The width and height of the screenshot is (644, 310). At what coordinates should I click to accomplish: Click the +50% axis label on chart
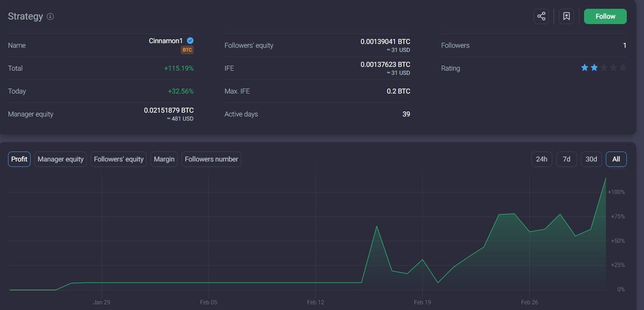pos(618,241)
